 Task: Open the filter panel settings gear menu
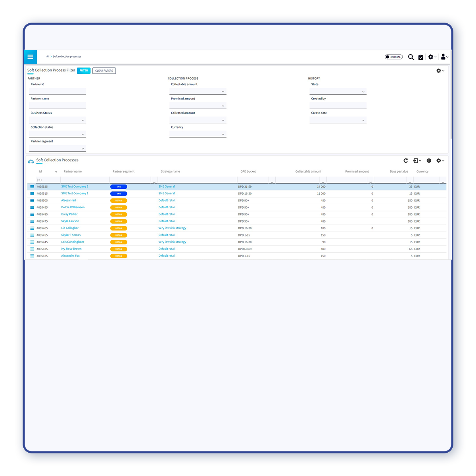coord(440,71)
